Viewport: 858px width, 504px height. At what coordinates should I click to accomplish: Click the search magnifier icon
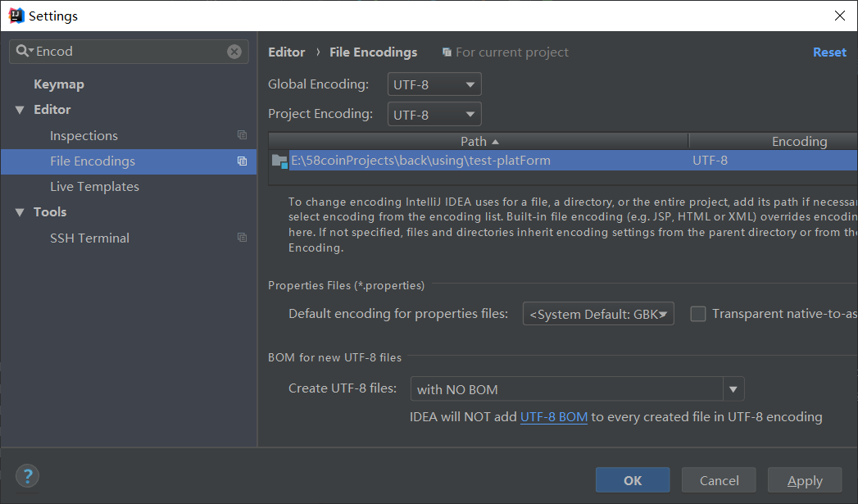pos(22,51)
